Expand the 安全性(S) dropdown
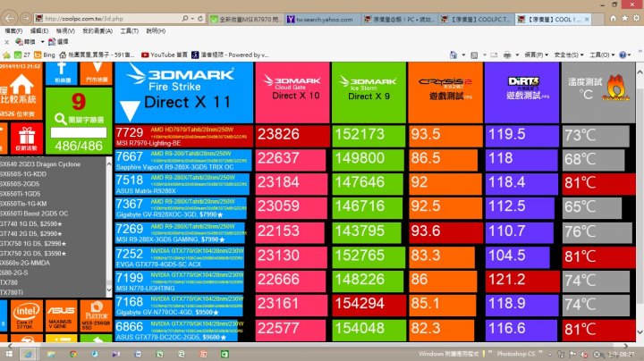 point(569,55)
